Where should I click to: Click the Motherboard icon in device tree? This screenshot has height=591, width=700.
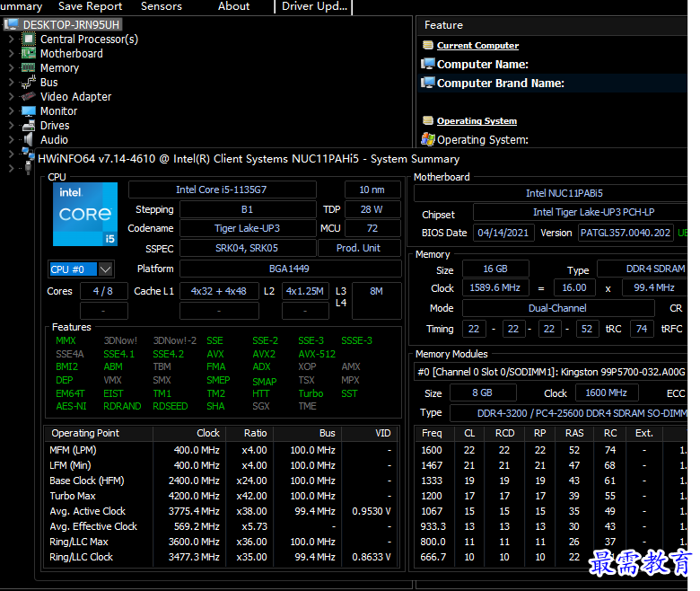coord(29,54)
